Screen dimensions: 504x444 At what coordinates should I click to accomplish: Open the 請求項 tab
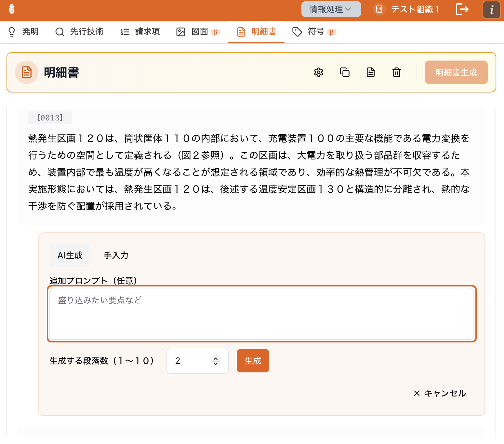(140, 32)
